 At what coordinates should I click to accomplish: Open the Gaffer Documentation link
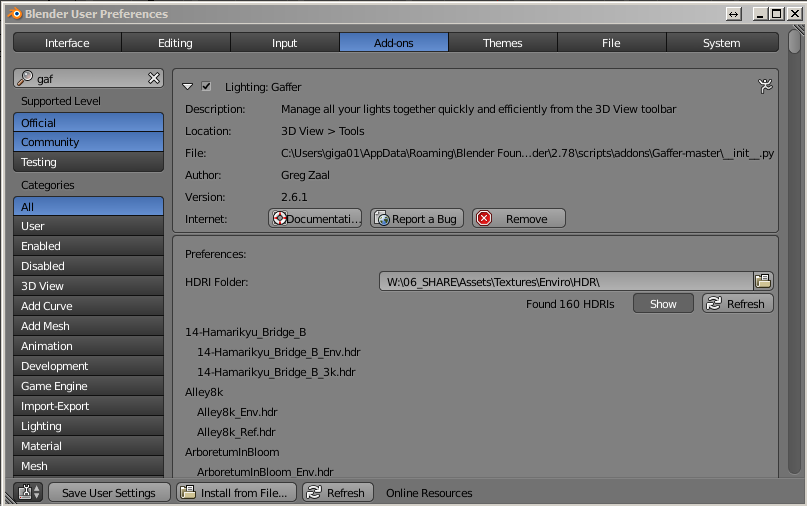pyautogui.click(x=315, y=218)
